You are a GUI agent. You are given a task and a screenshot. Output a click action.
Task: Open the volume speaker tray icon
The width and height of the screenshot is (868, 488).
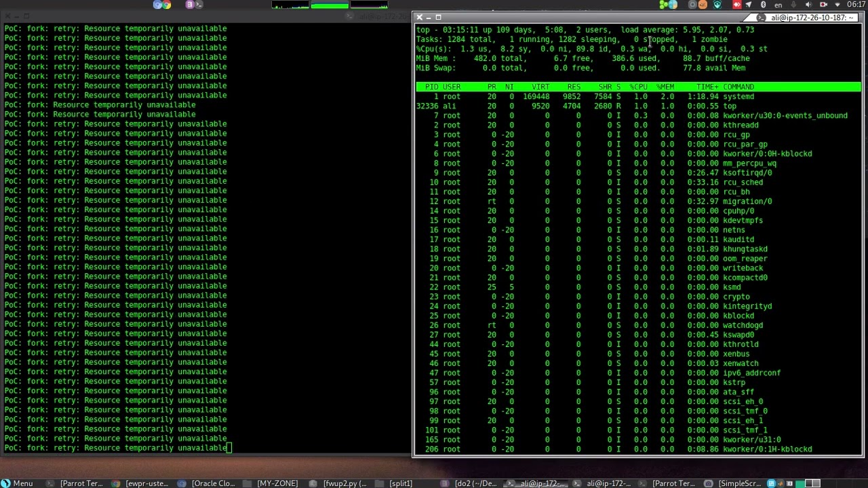pos(808,5)
